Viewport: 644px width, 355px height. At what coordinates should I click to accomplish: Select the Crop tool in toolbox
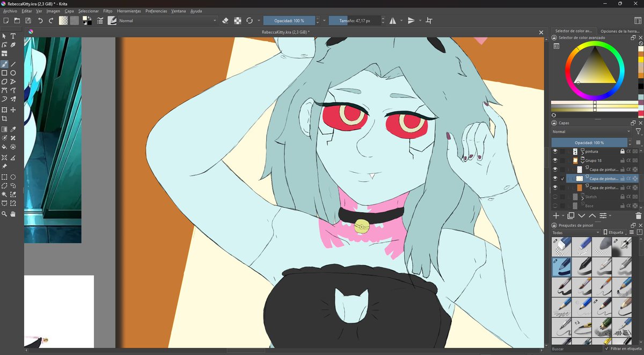[4, 119]
